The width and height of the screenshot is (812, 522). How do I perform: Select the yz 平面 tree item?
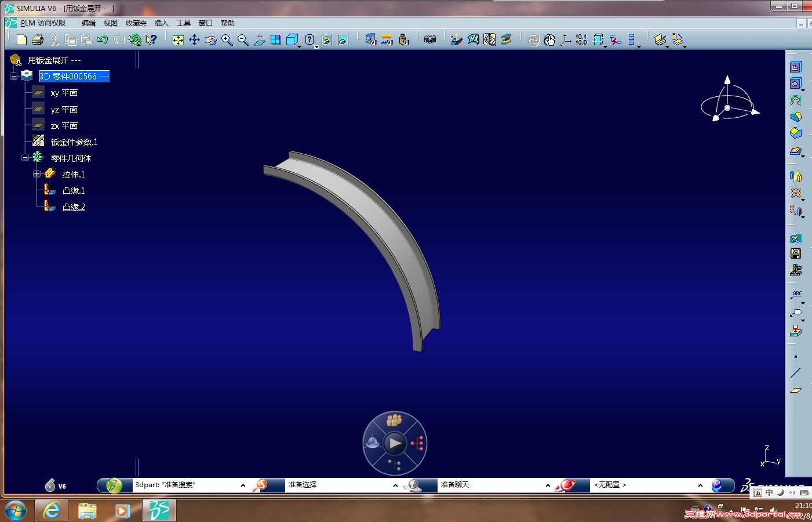(x=64, y=110)
